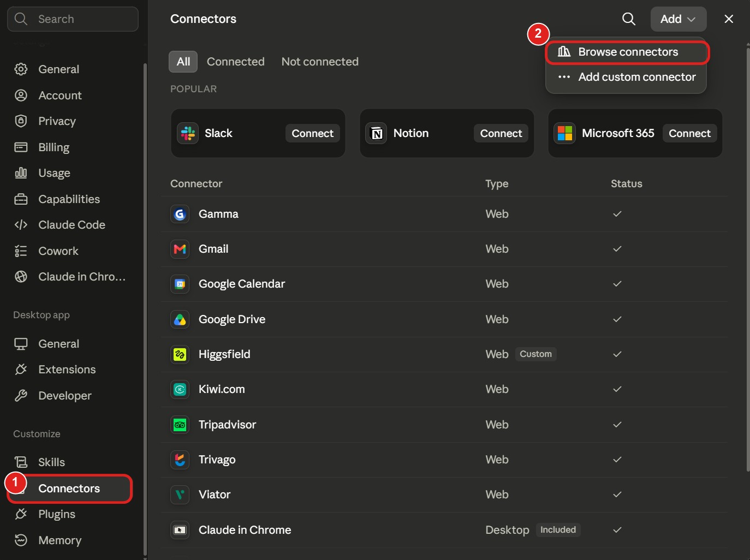Open the Higgsfield connector row

pyautogui.click(x=445, y=354)
